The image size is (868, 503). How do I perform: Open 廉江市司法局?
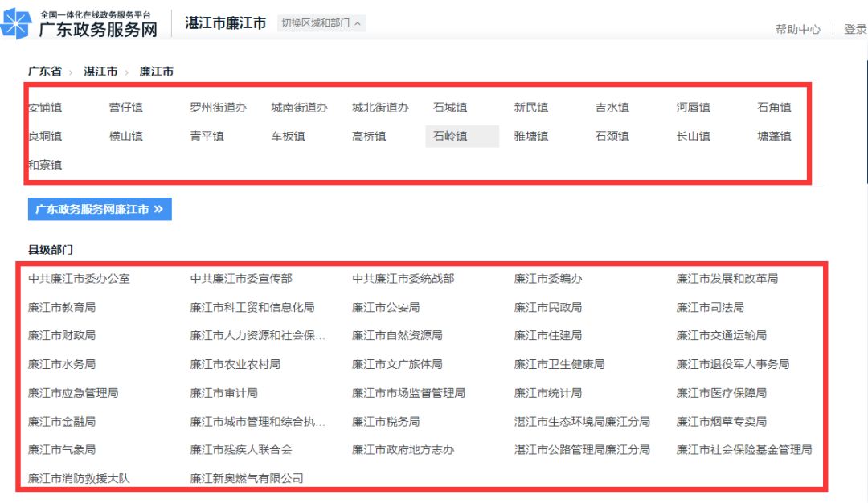point(710,307)
